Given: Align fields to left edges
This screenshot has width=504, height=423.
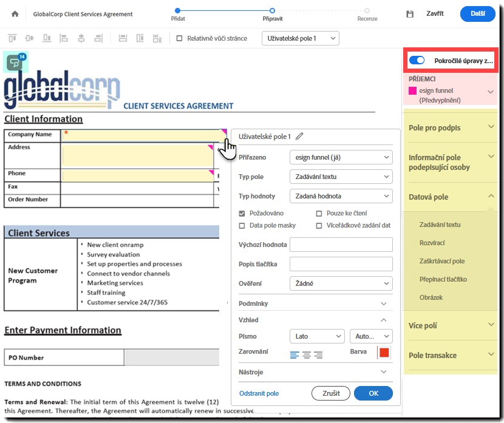Looking at the screenshot, I should pos(64,38).
